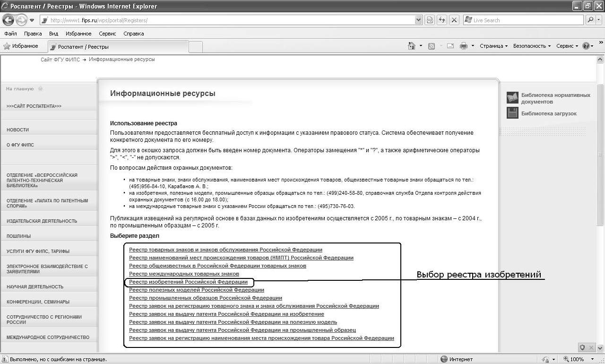Click the empty new tab button
Viewport: 605px width, 364px height.
(196, 47)
